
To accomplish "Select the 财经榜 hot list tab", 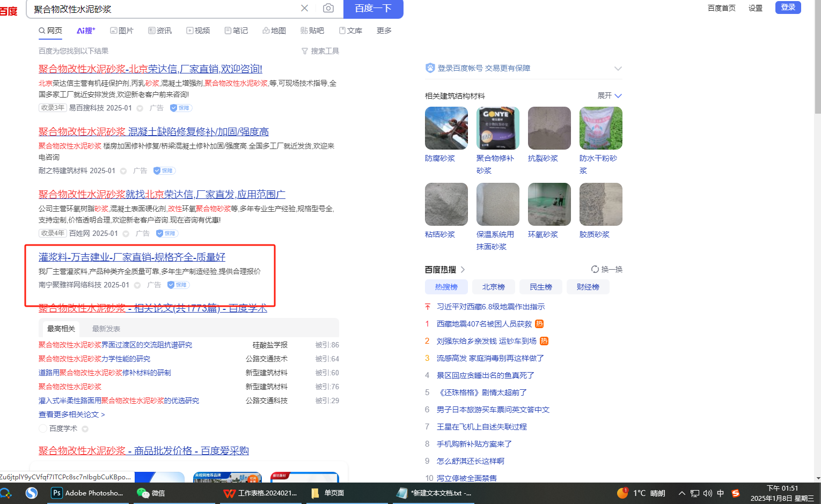I will pos(588,287).
